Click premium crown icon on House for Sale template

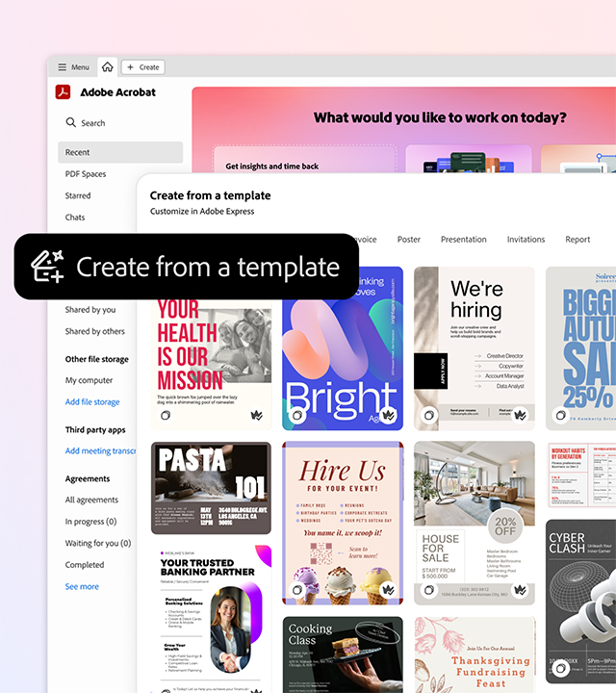tap(520, 589)
